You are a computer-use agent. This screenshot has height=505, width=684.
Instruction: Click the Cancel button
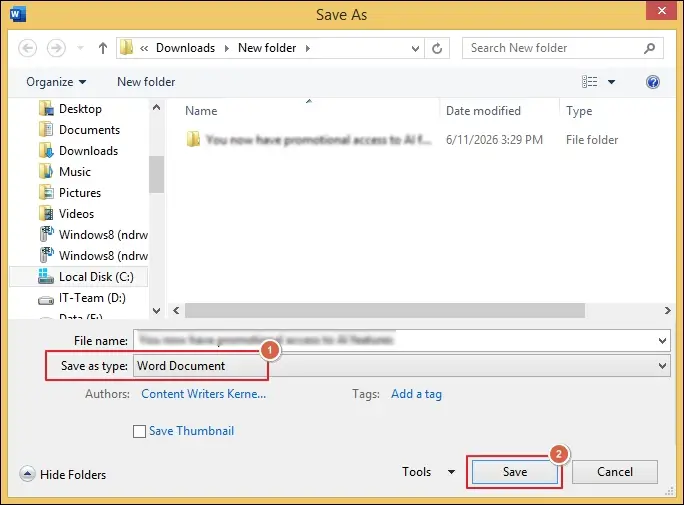coord(615,472)
